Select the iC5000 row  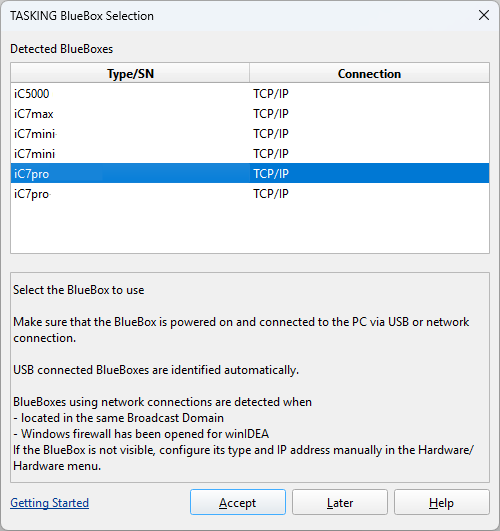coord(250,93)
